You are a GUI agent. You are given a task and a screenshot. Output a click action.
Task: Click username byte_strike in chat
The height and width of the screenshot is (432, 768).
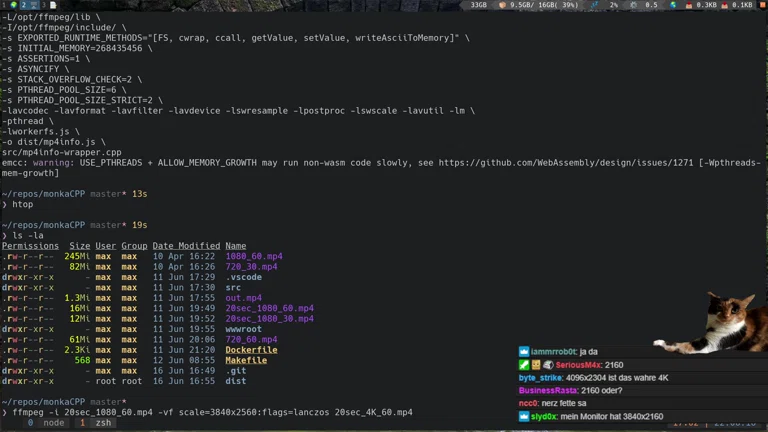(541, 378)
